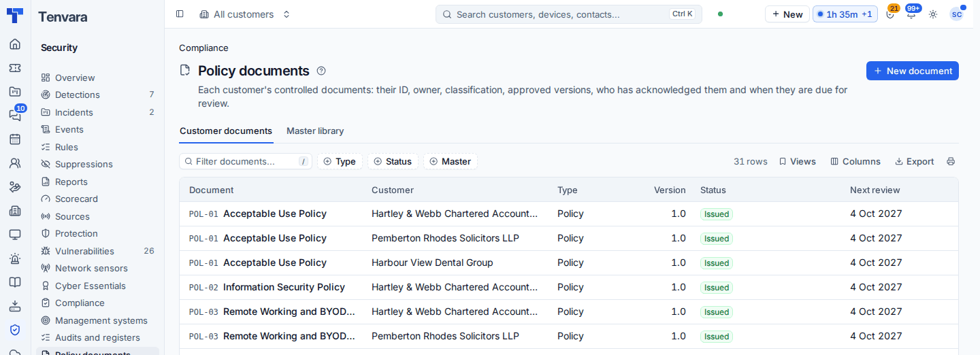980x355 pixels.
Task: Open the chat icon with 10 badge
Action: click(15, 115)
